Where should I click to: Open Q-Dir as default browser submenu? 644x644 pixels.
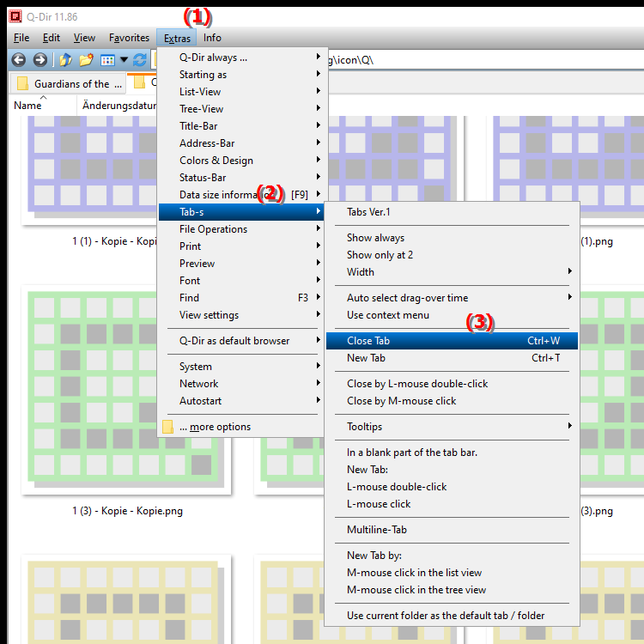point(241,341)
